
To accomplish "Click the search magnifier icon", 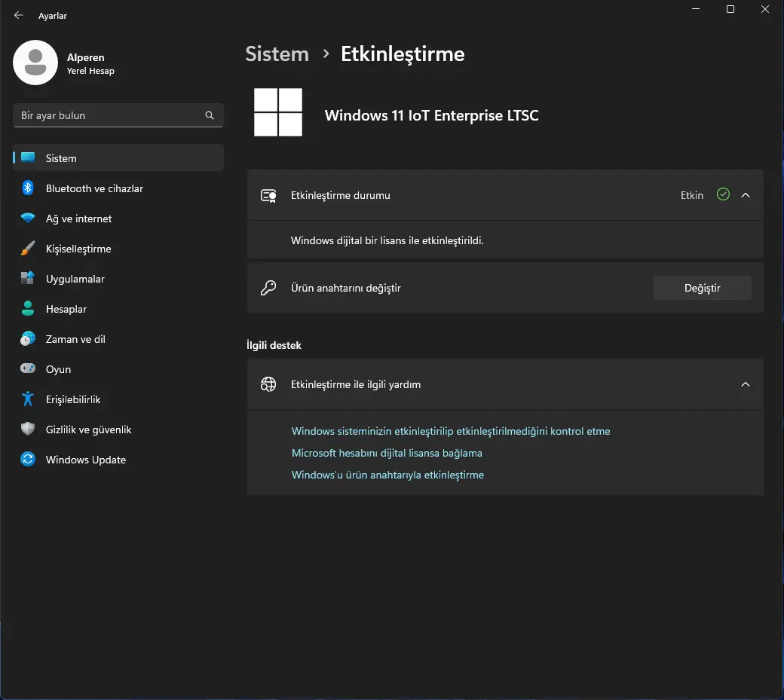I will [210, 115].
